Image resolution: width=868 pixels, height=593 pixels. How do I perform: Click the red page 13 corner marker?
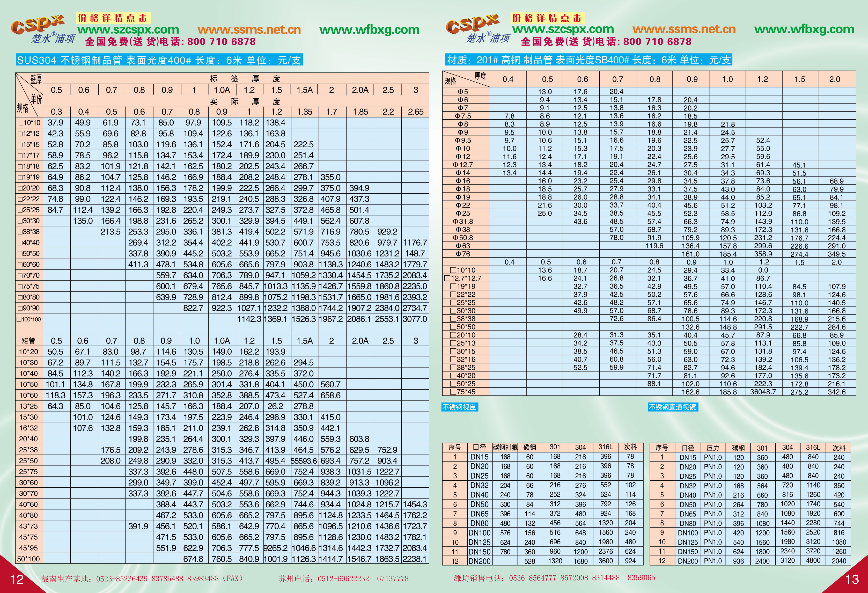coord(852,579)
